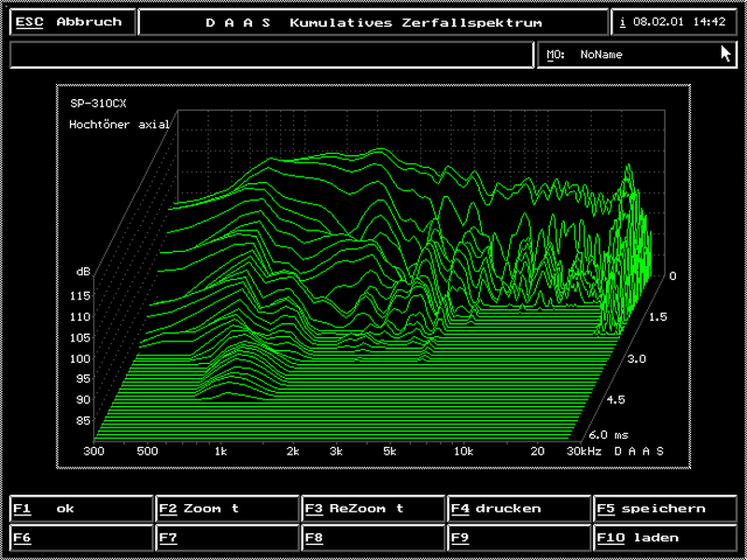Click the empty F8 button
This screenshot has width=747, height=560.
tap(373, 538)
